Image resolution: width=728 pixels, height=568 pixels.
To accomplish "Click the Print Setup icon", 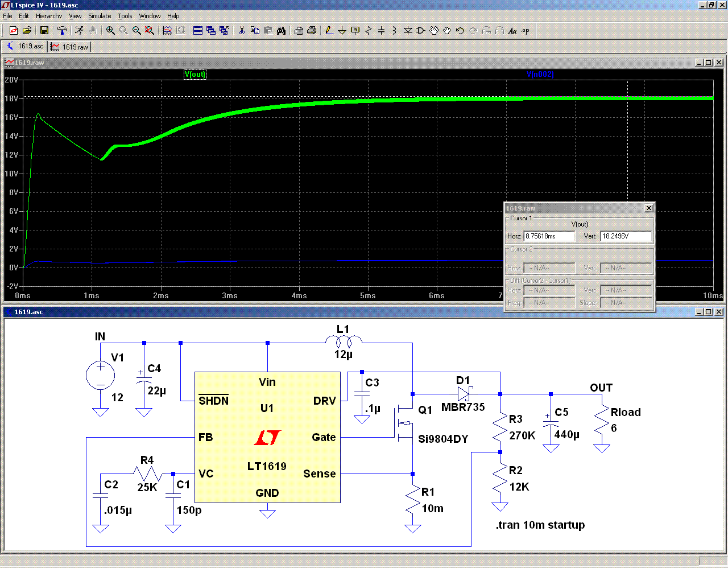I will tap(299, 31).
